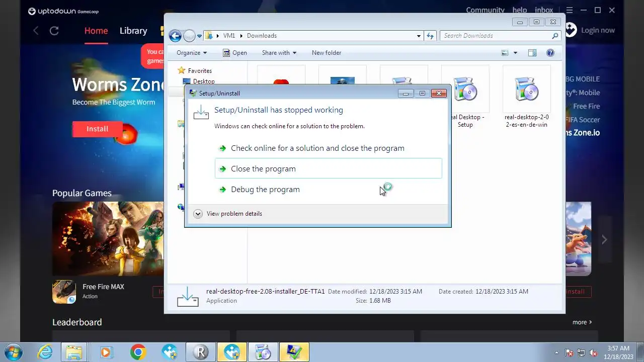Open the recent pages dropdown in Explorer
This screenshot has height=362, width=644.
click(x=200, y=36)
